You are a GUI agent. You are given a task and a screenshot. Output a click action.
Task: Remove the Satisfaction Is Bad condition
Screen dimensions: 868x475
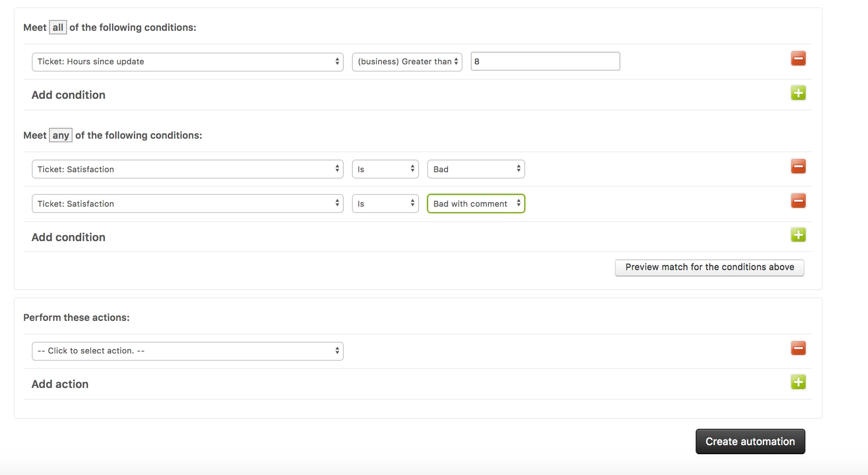(798, 166)
